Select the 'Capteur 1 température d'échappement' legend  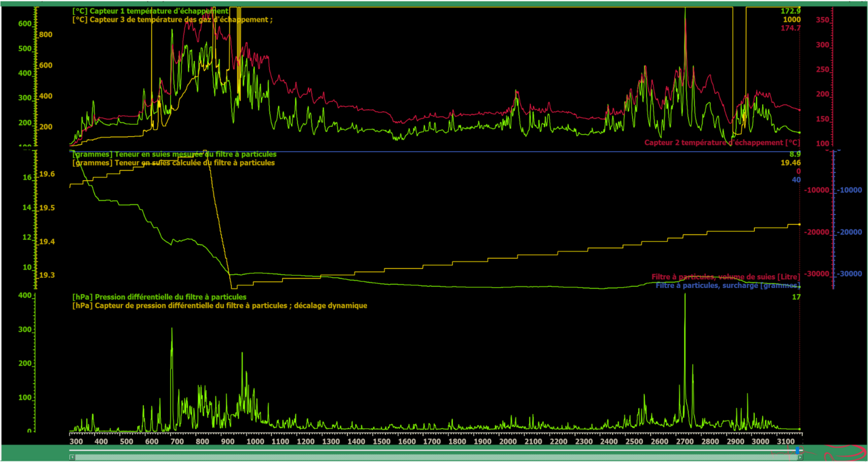pos(149,12)
